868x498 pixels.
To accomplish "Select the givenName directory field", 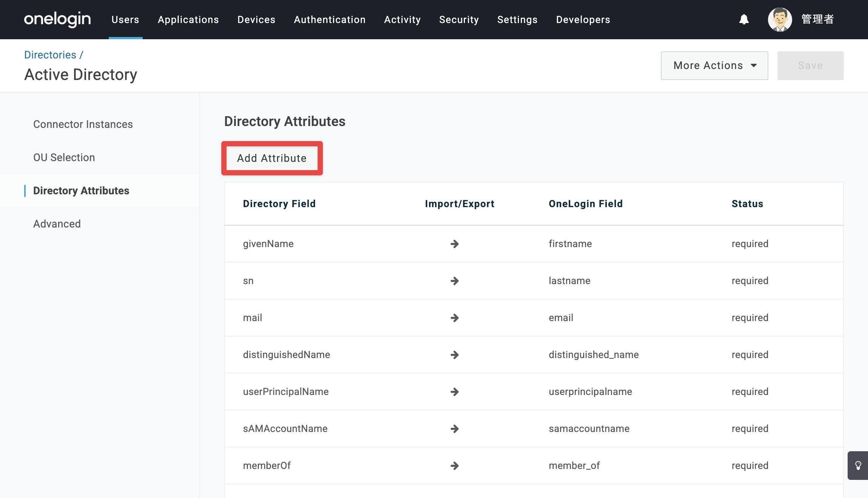I will [x=268, y=244].
